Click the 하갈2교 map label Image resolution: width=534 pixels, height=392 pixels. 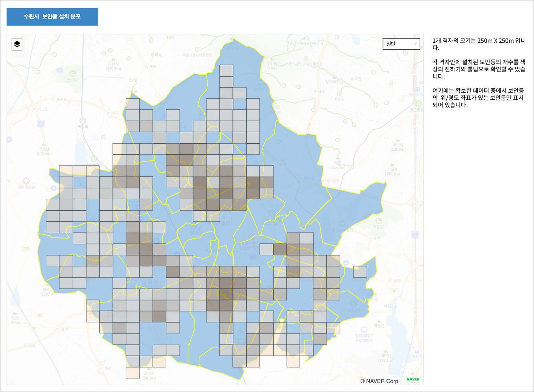(x=390, y=306)
